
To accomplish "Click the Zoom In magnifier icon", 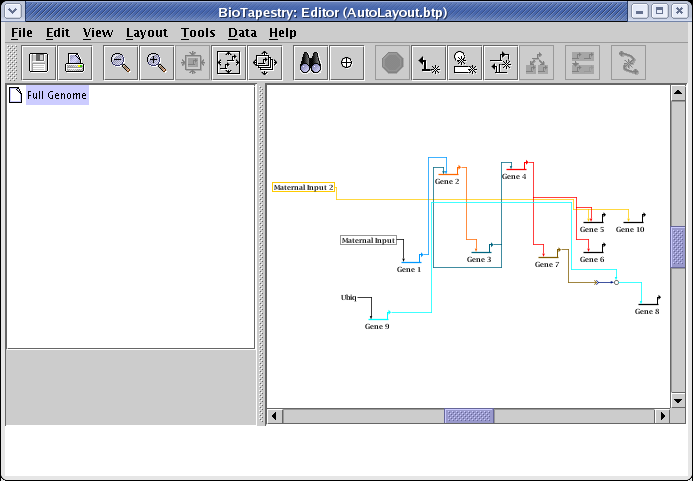I will point(156,63).
